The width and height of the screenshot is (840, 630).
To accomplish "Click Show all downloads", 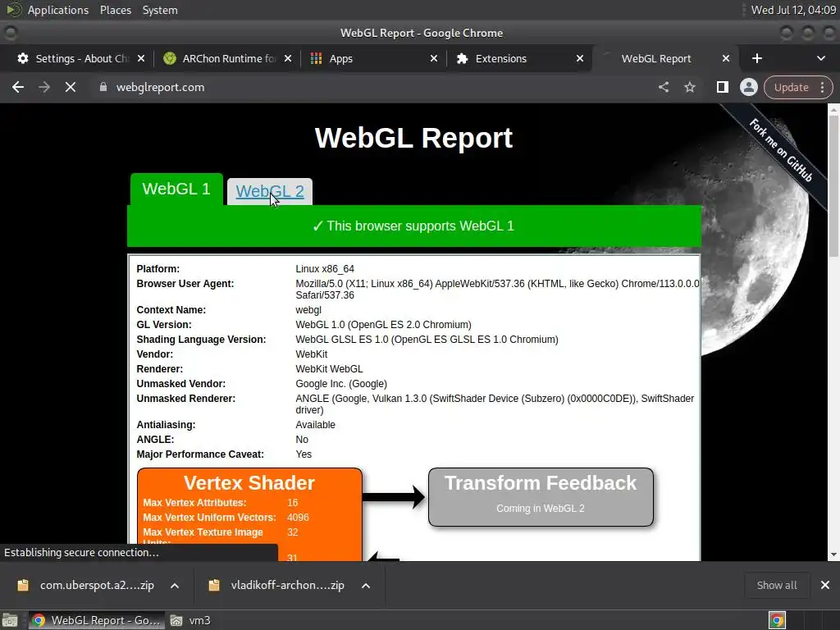I will coord(777,585).
